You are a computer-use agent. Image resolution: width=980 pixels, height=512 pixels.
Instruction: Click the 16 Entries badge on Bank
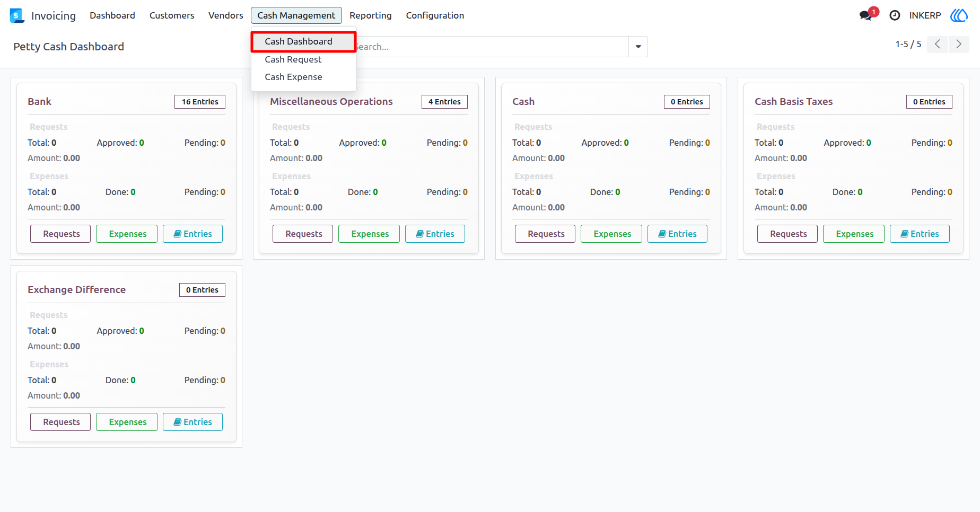coord(200,102)
